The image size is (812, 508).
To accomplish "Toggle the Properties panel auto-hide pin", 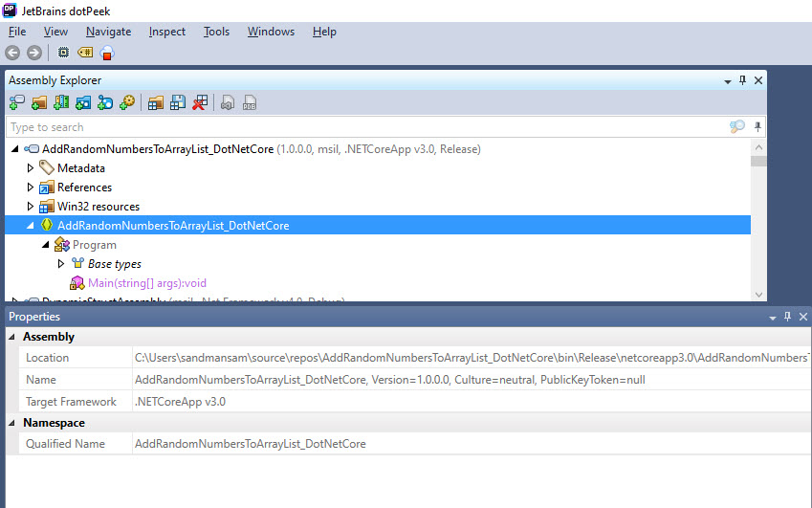I will [x=787, y=317].
